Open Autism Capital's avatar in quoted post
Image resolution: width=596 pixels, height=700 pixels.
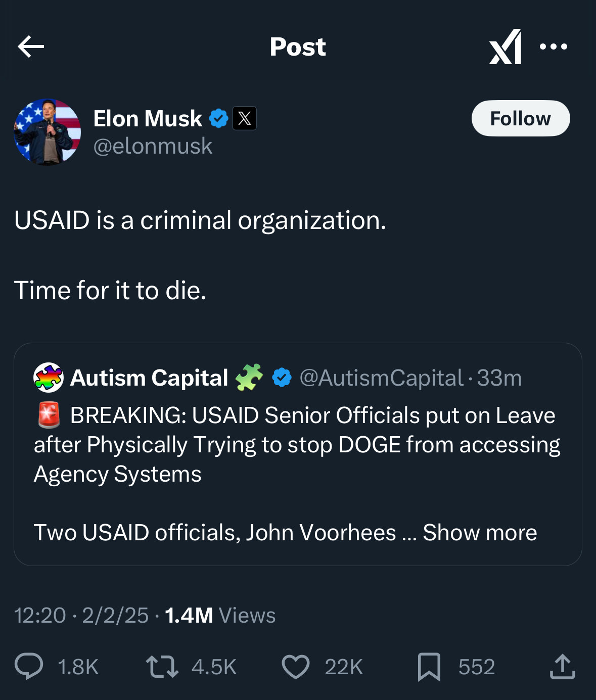48,378
